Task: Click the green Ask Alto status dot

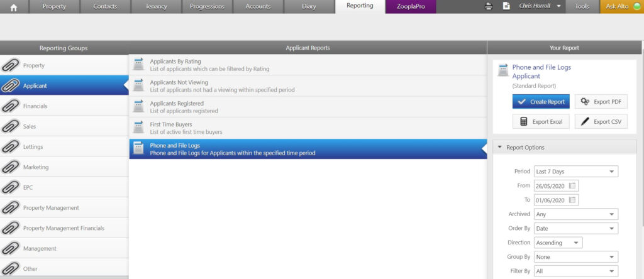Action: coord(637,6)
